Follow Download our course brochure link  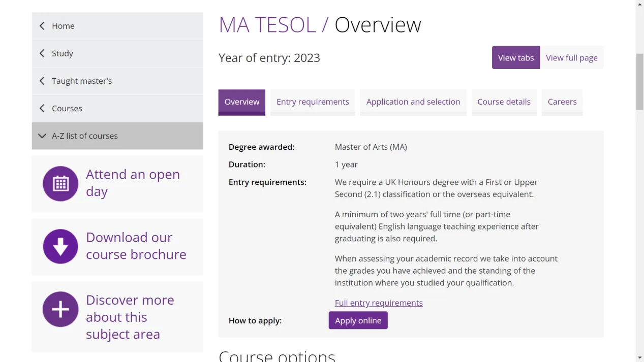[x=136, y=246]
